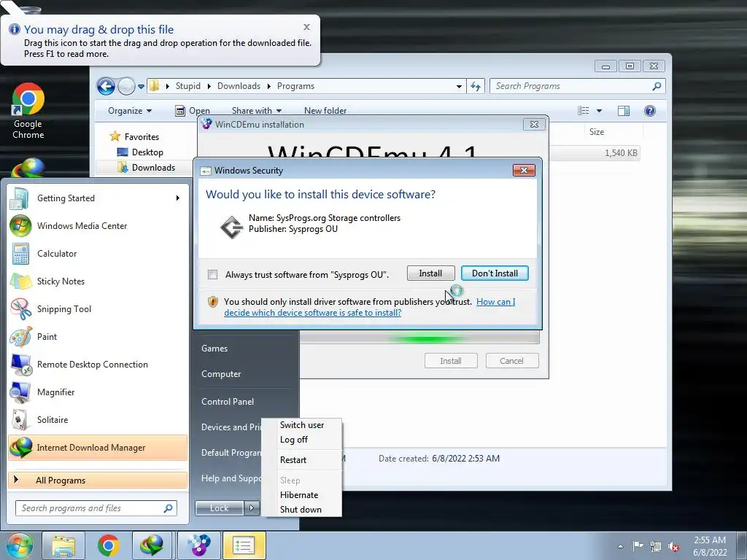Open Internet Download Manager taskbar icon
747x560 pixels.
[x=152, y=545]
